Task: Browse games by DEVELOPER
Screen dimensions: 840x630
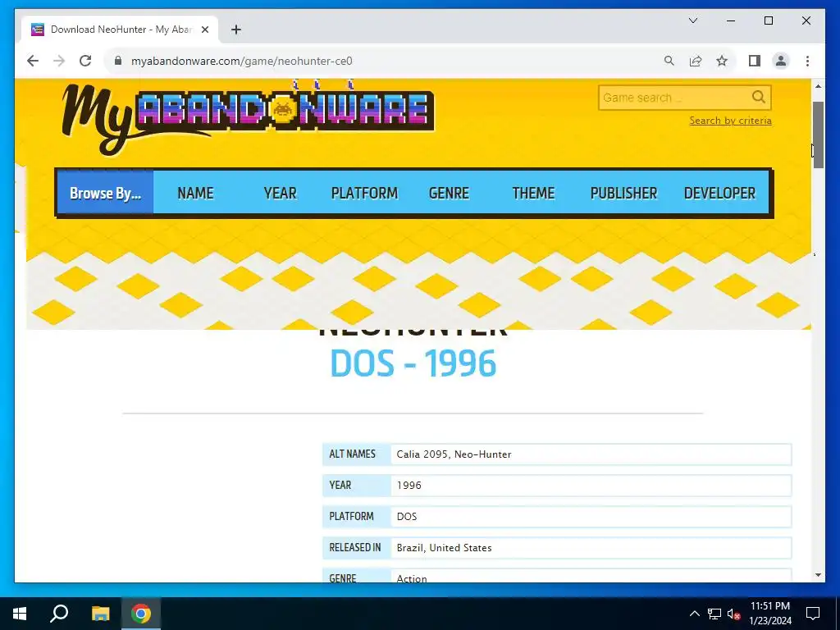Action: coord(719,193)
